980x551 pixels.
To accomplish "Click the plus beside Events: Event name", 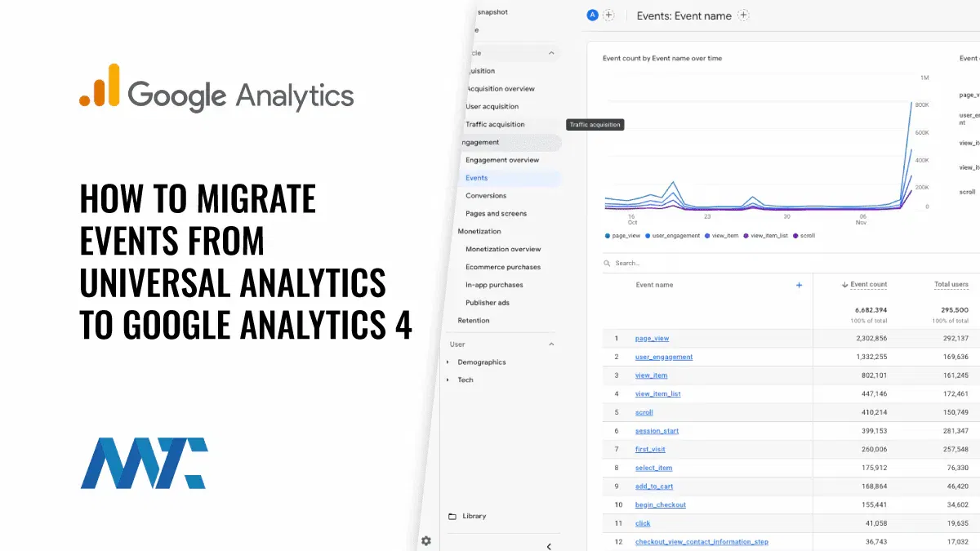I will pos(743,15).
